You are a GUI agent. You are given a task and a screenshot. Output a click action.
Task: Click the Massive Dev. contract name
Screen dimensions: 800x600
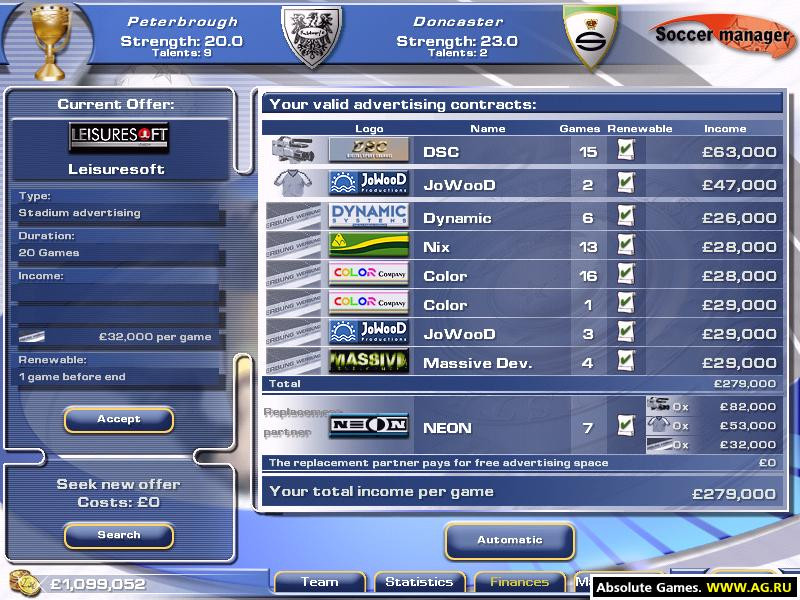[x=478, y=363]
